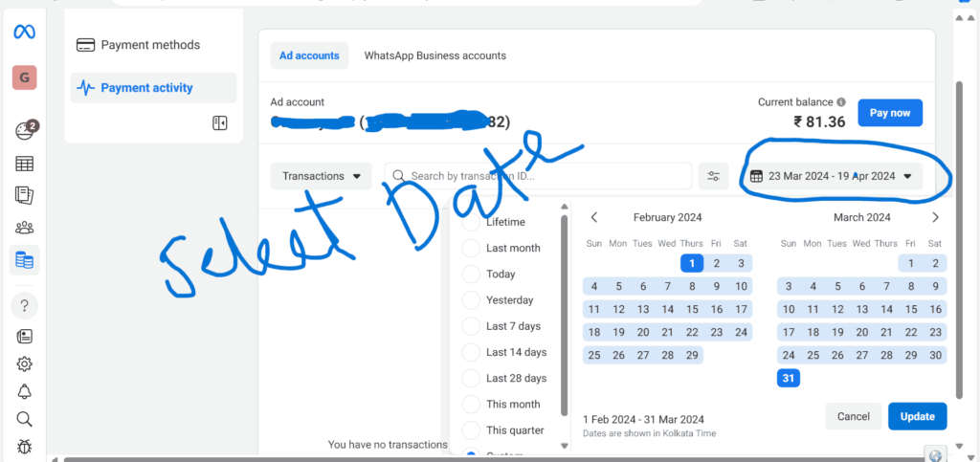Open the filter sliders icon button
980x462 pixels.
tap(713, 176)
